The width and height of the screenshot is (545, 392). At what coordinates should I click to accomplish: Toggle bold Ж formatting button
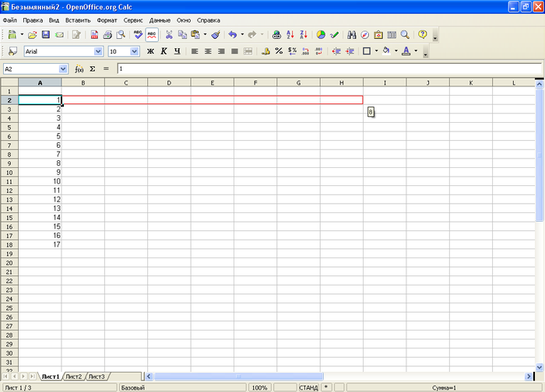[150, 51]
